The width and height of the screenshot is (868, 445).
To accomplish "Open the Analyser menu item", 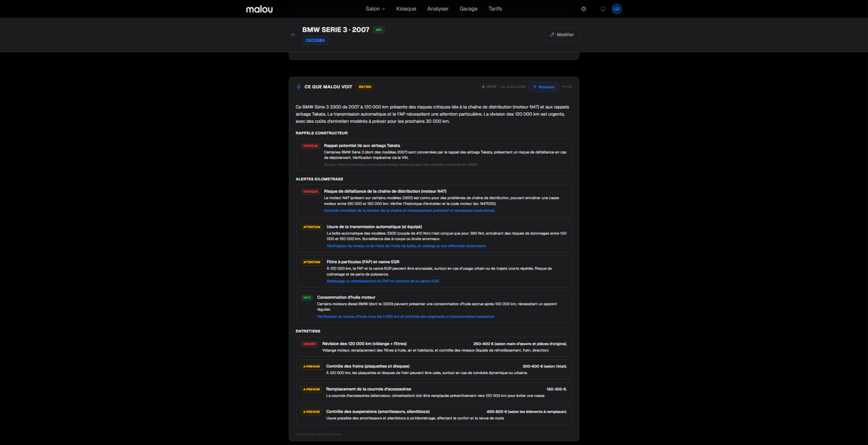I will (x=438, y=9).
